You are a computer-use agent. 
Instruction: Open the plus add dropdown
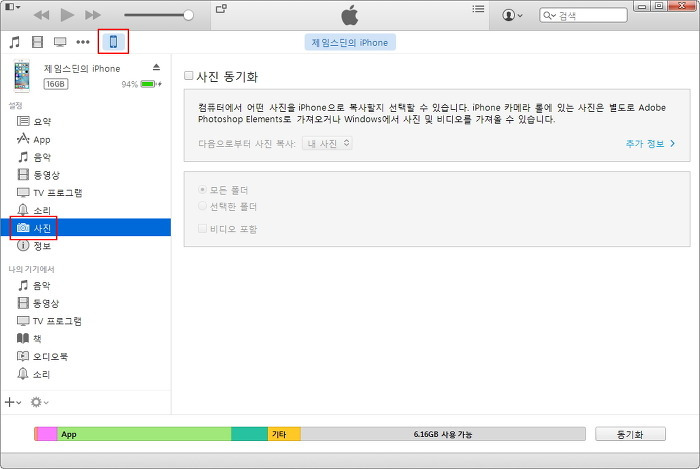[13, 402]
